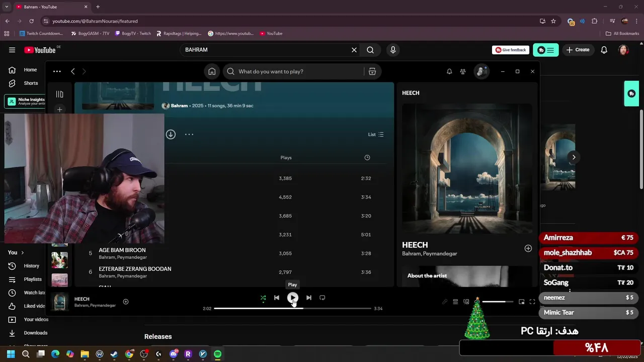The height and width of the screenshot is (362, 644).
Task: Open a new Chrome tab
Action: [98, 7]
